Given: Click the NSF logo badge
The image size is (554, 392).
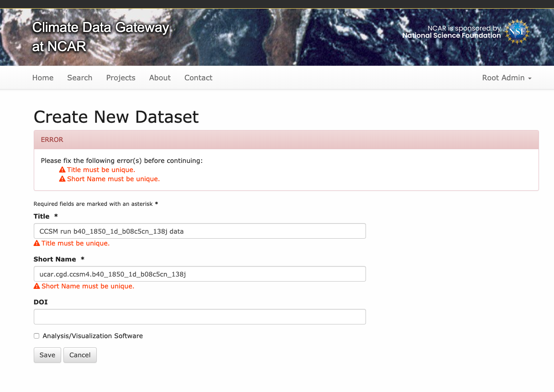Looking at the screenshot, I should click(517, 31).
